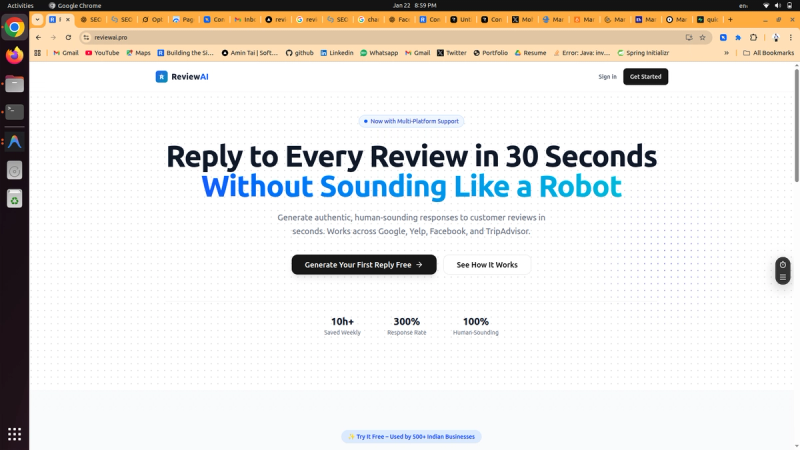Click the Sign in link
800x450 pixels.
607,77
